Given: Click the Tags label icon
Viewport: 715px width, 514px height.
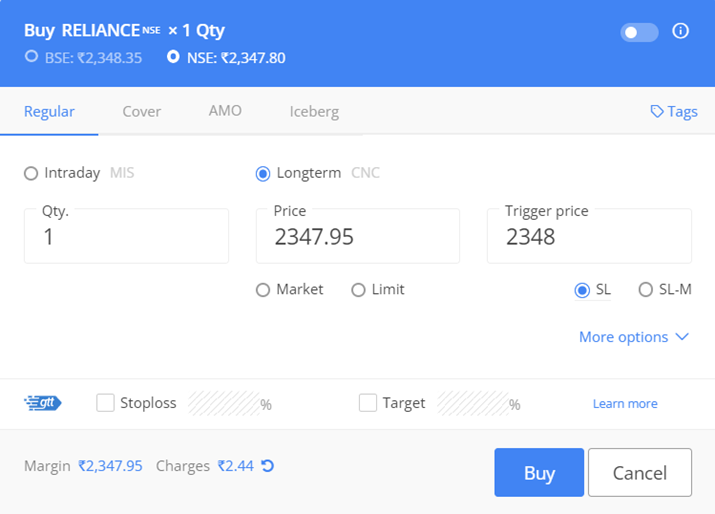Looking at the screenshot, I should [657, 111].
